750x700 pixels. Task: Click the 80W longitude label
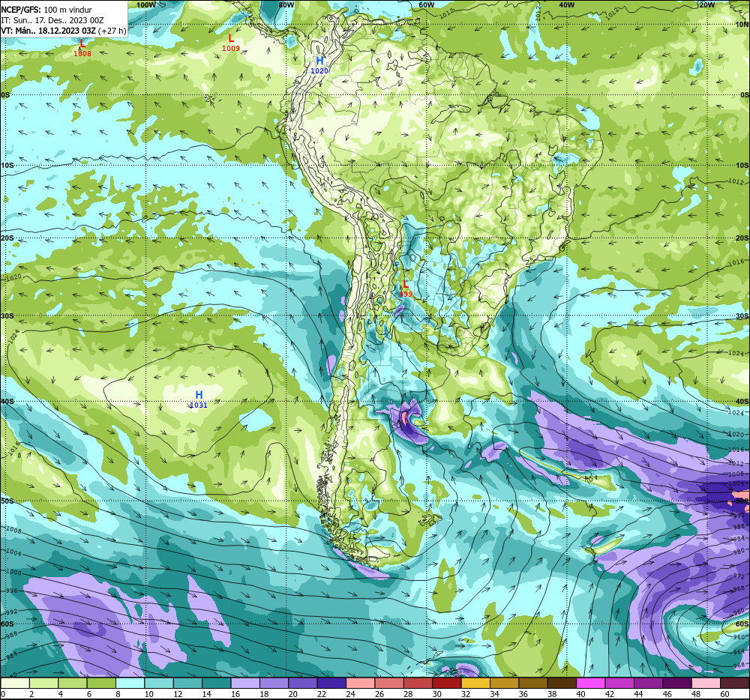point(286,4)
